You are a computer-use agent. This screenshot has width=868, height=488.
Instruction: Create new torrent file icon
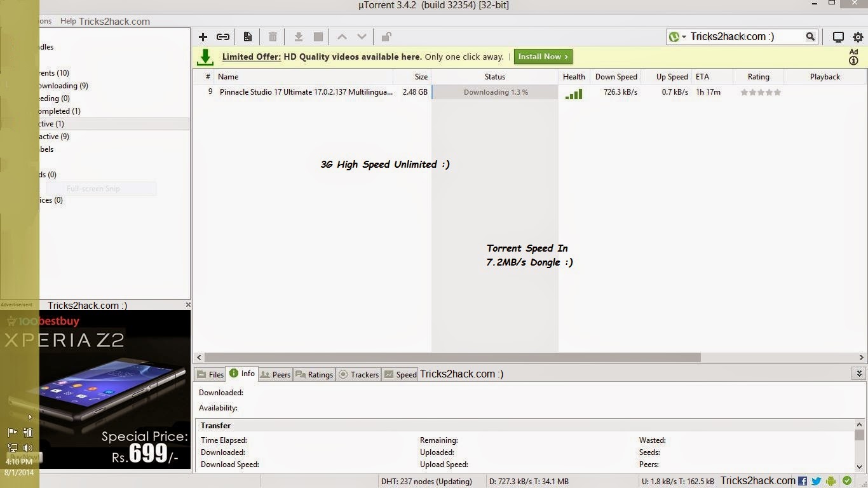click(x=248, y=37)
